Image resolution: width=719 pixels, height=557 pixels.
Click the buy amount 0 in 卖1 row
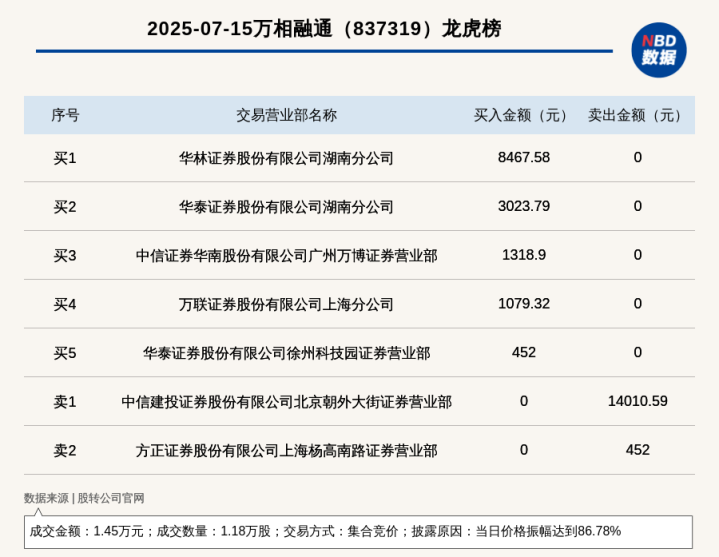(524, 401)
